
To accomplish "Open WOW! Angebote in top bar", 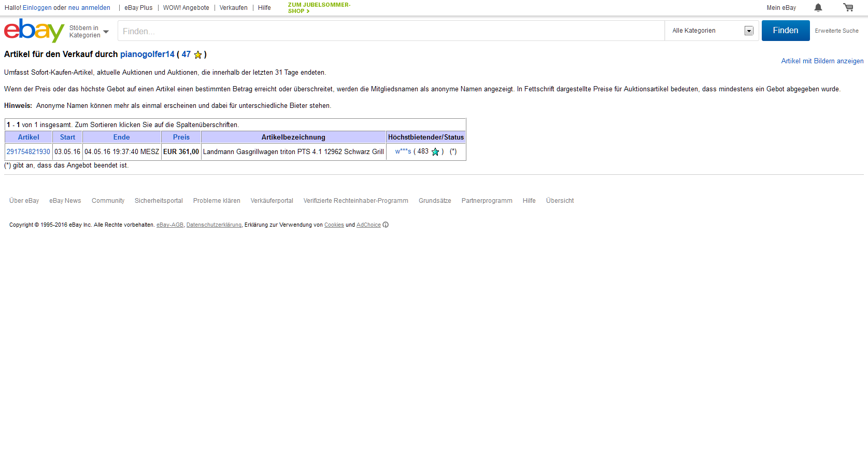I will pos(186,8).
